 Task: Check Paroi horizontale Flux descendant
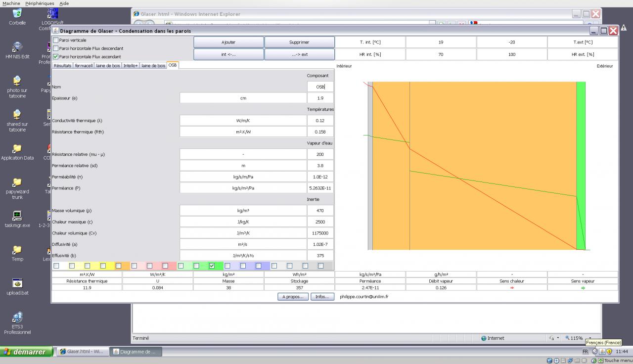pyautogui.click(x=55, y=48)
